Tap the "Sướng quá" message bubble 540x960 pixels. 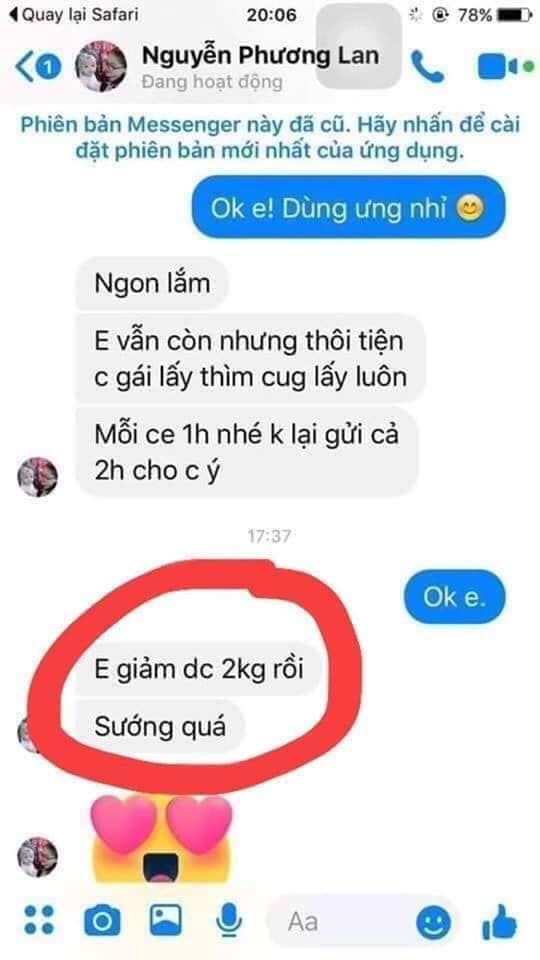tap(160, 727)
